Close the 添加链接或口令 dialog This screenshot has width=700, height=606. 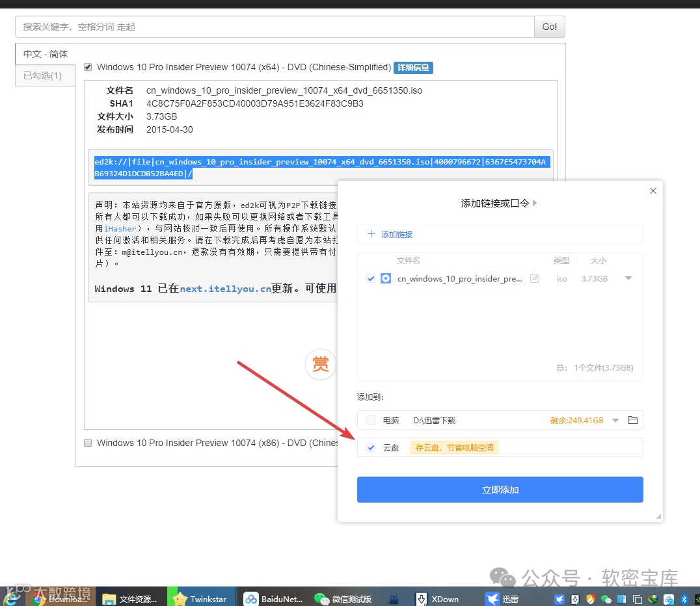click(x=653, y=191)
